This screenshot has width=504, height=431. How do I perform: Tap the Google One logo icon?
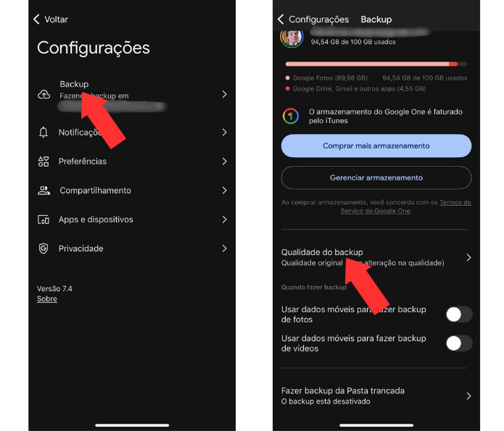pyautogui.click(x=290, y=116)
